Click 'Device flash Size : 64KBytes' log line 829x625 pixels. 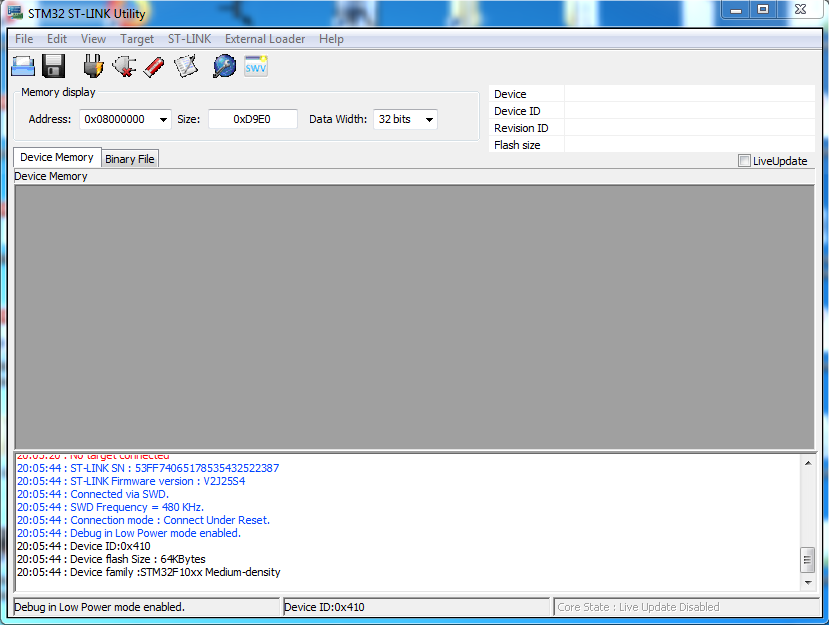point(111,559)
